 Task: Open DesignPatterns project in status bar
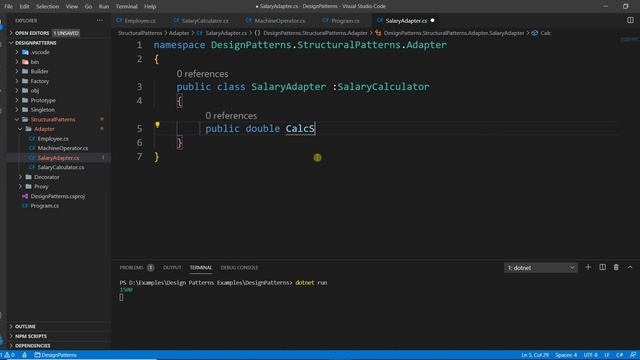coord(56,355)
